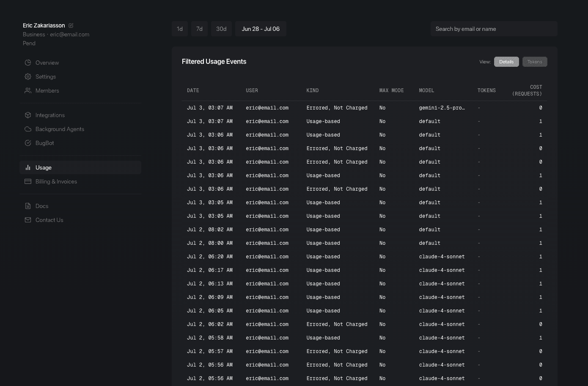This screenshot has height=386, width=588.
Task: Click the Contact Us link
Action: click(x=49, y=220)
